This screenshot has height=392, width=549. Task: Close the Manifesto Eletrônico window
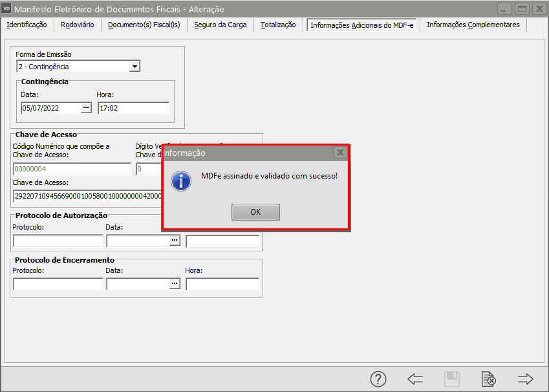tap(540, 9)
